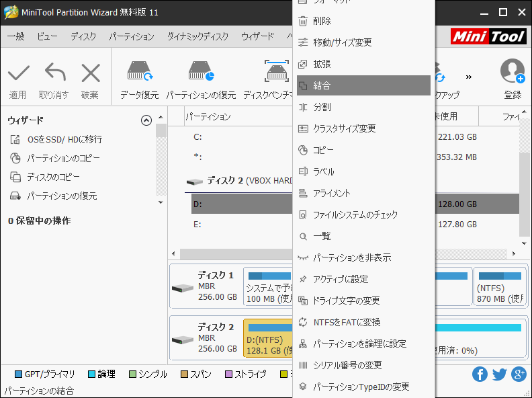Screen dimensions: 532x398
Task: Start the パーティションの復元 wizard in the sidebar
Action: click(x=54, y=196)
